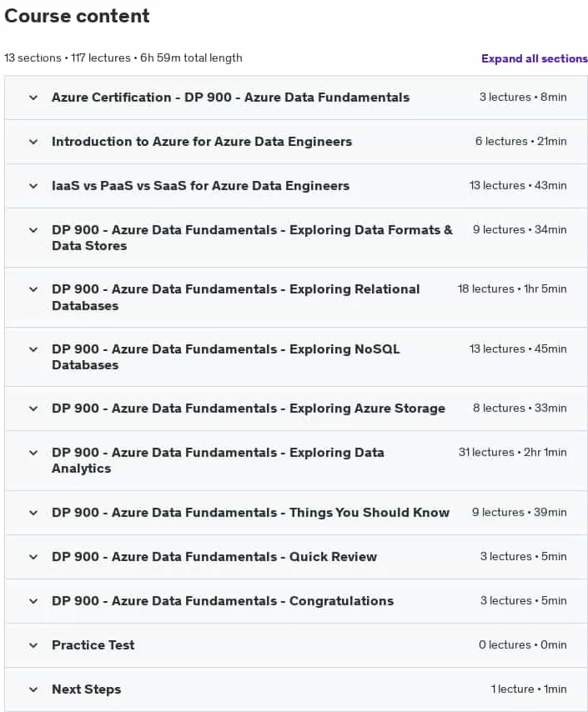The width and height of the screenshot is (588, 712).
Task: Click the Expand all sections link
Action: 535,58
